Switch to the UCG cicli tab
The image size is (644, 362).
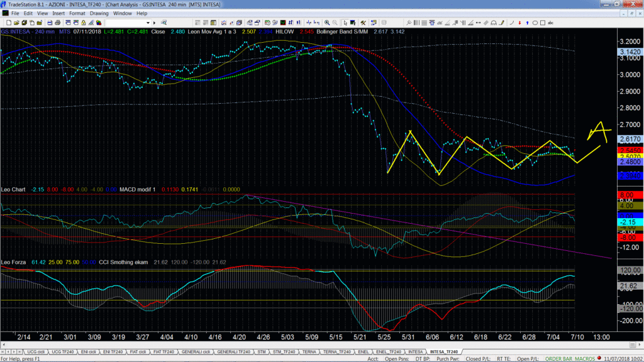tap(36, 352)
